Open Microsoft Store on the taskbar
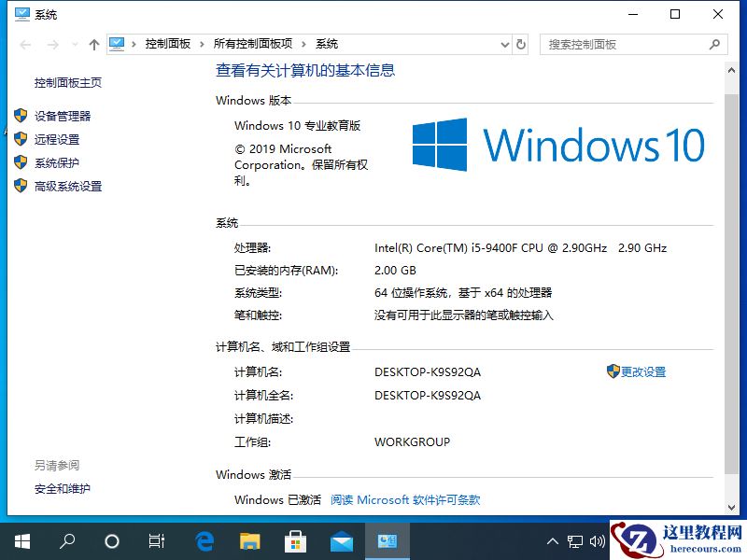The image size is (747, 560). pyautogui.click(x=295, y=541)
